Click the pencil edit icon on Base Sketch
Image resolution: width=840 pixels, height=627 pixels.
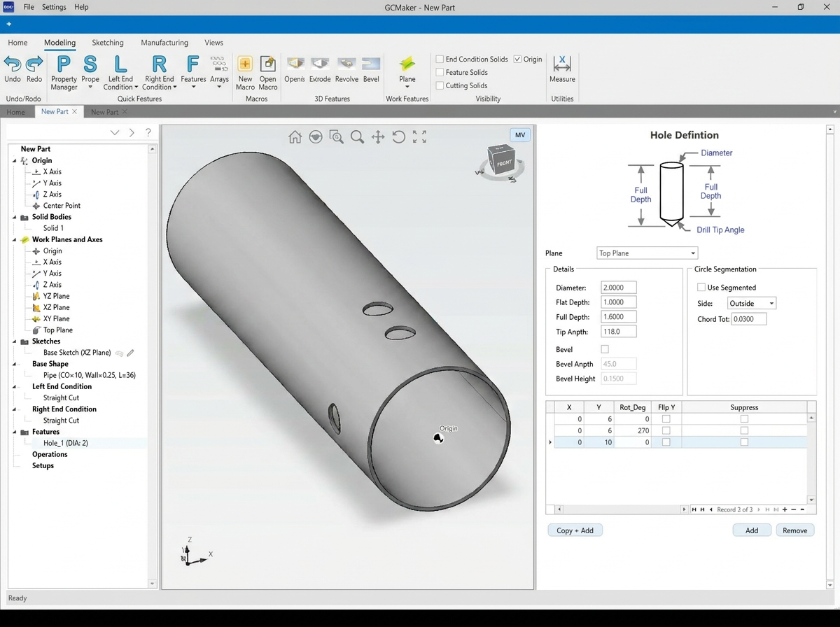pyautogui.click(x=131, y=353)
